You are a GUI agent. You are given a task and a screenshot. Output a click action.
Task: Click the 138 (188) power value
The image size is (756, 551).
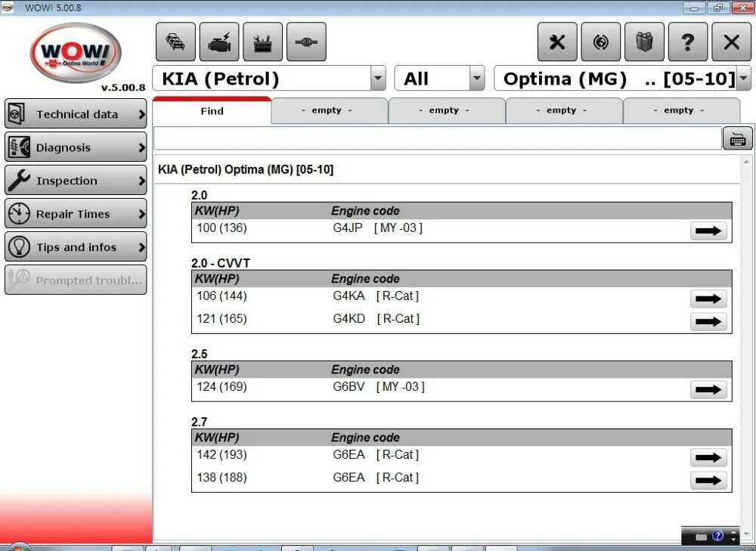[x=222, y=477]
